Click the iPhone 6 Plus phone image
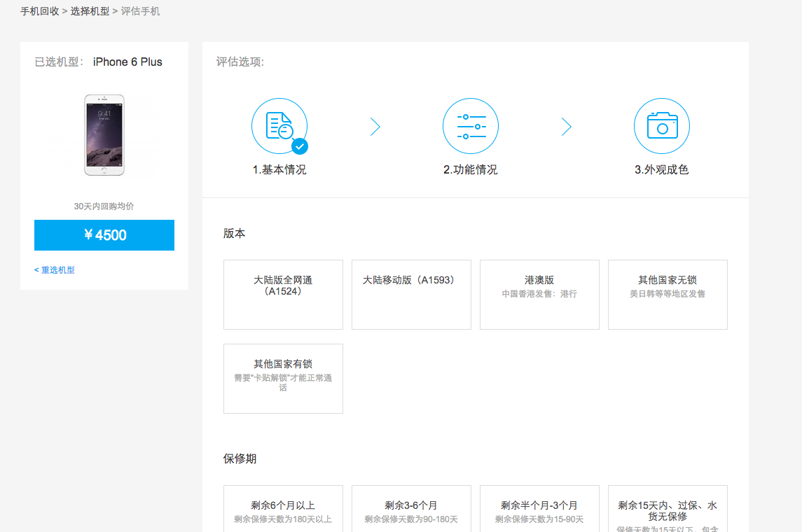Screen dimensions: 802x532 (104, 135)
